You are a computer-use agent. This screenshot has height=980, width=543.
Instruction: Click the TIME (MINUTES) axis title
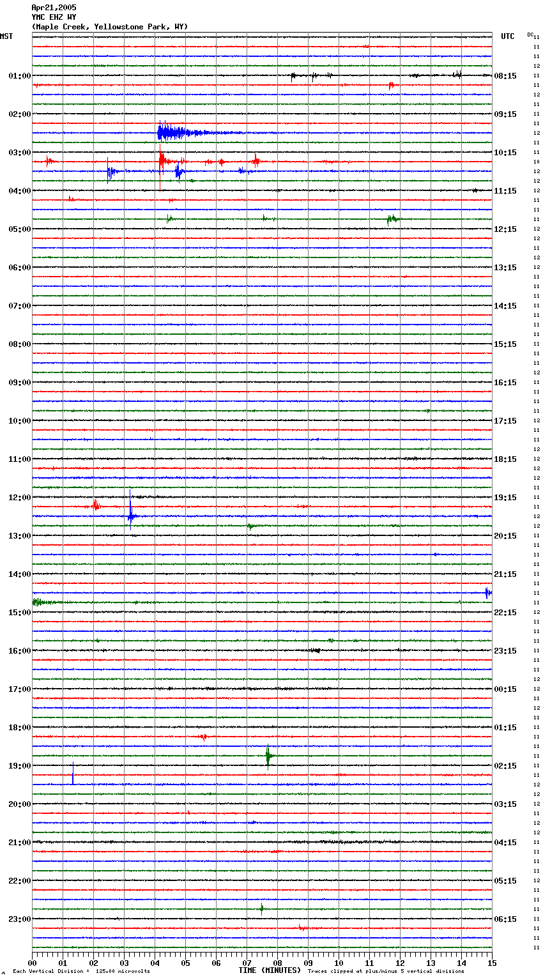(x=270, y=970)
